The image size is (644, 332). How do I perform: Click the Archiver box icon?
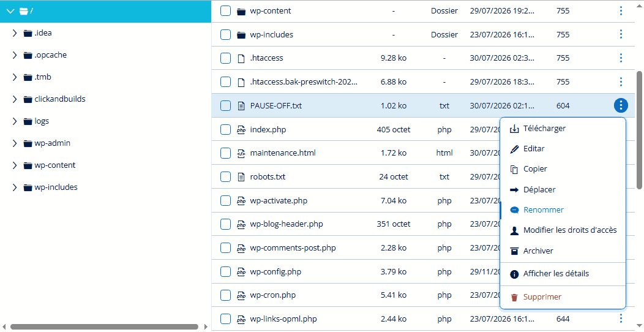pos(514,251)
